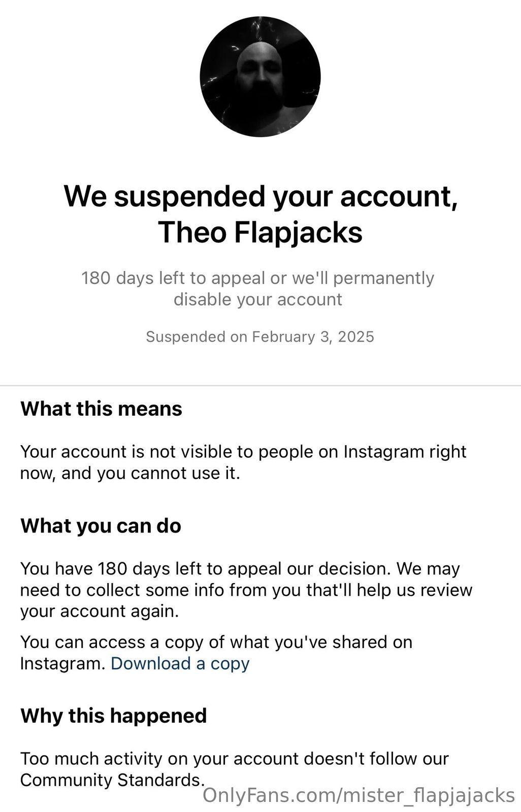Click the circular profile picture
Viewport: 521px width, 812px height.
tap(260, 77)
